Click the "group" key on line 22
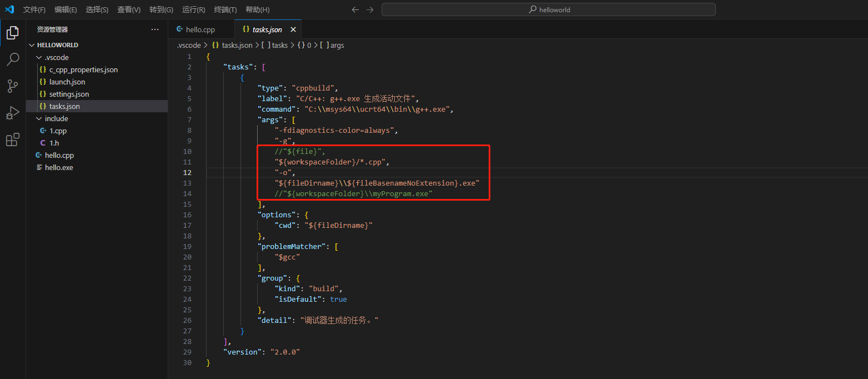868x379 pixels. pos(272,278)
